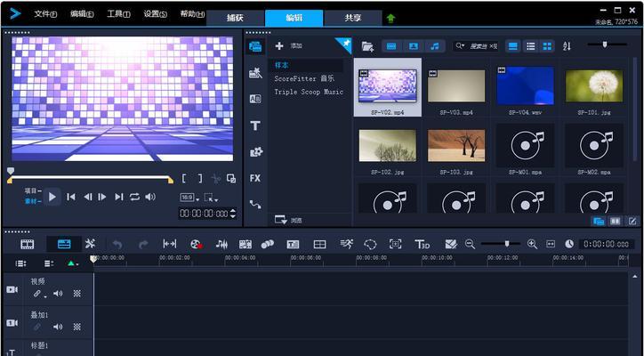Open the 编辑(E) menu
The height and width of the screenshot is (356, 644).
[82, 14]
